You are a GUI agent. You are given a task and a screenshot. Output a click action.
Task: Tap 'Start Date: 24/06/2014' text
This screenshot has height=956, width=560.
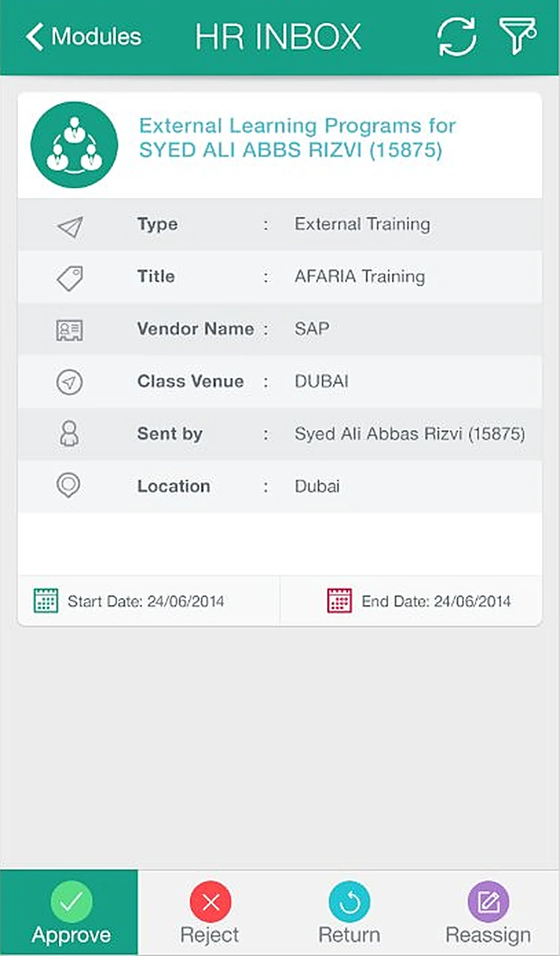click(146, 601)
